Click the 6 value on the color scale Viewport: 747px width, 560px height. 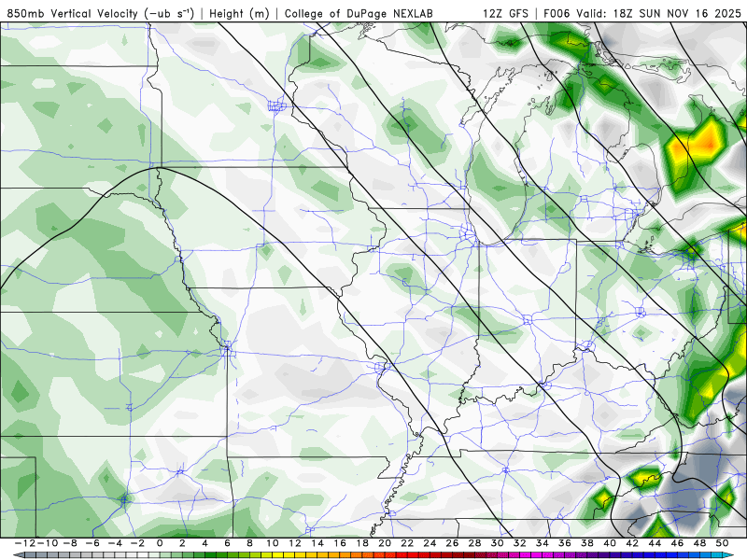(227, 543)
